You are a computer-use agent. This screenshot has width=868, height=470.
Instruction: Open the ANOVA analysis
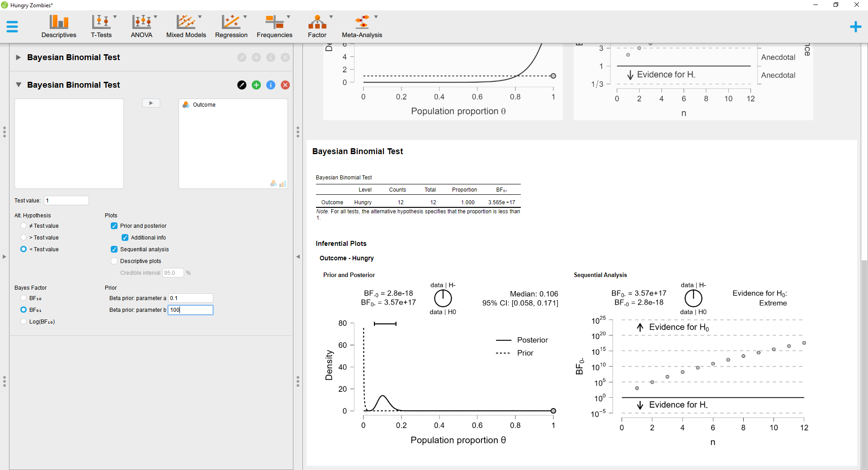[141, 26]
